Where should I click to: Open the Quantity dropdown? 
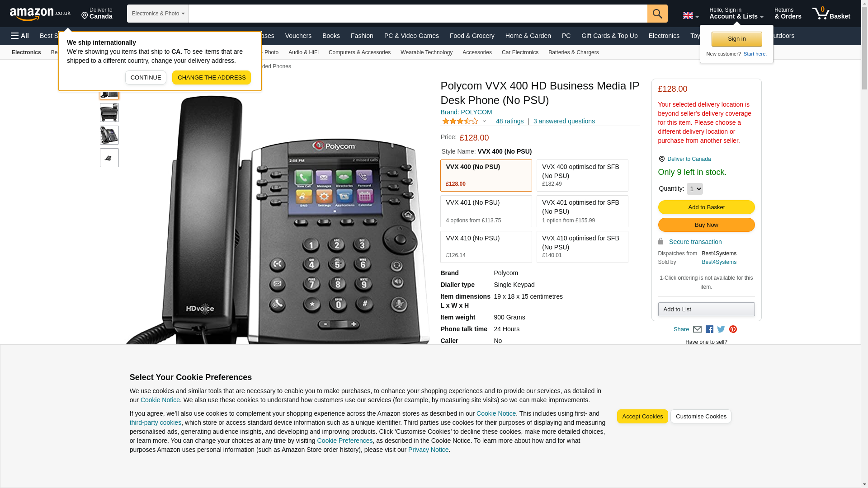click(694, 189)
